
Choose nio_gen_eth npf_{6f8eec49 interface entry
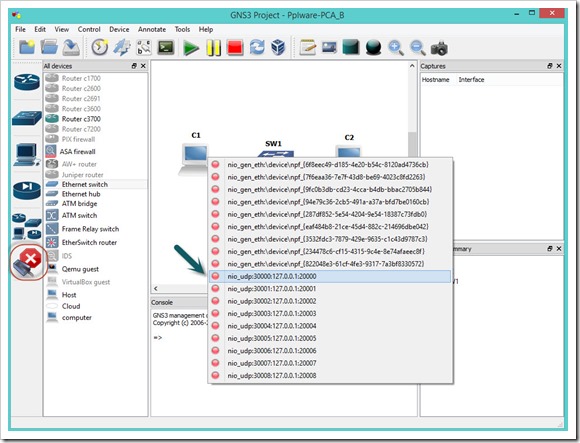point(330,165)
